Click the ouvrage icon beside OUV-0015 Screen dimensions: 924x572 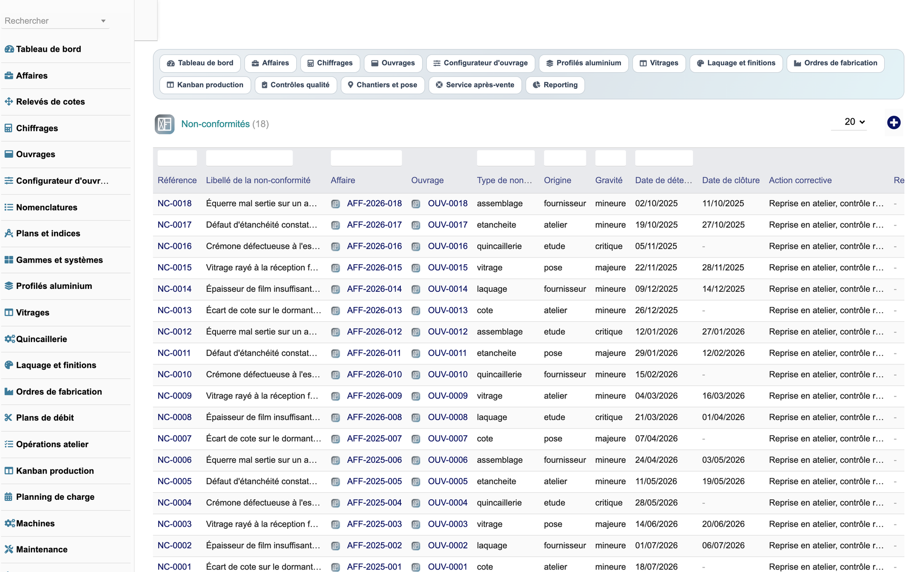click(x=416, y=268)
